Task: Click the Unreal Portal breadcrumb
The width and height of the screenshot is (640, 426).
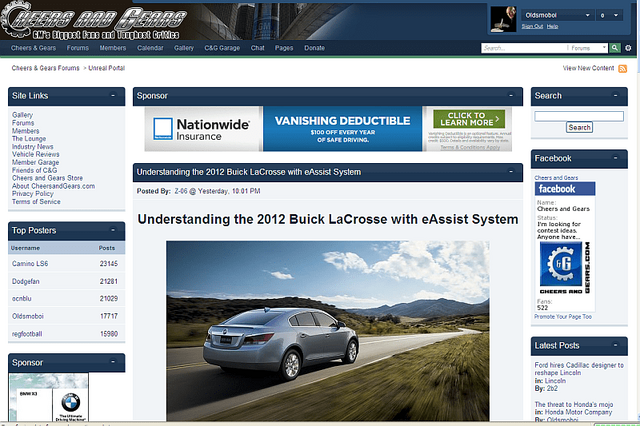Action: tap(107, 68)
